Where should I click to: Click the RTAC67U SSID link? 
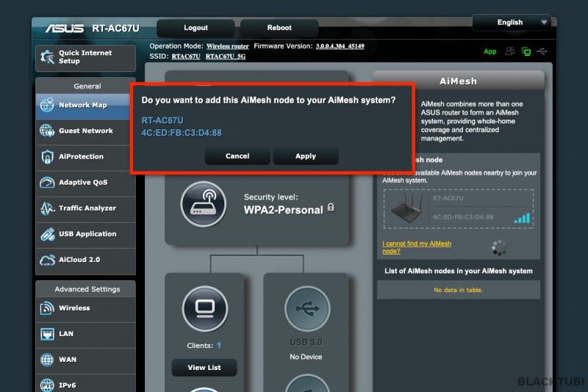coord(186,57)
